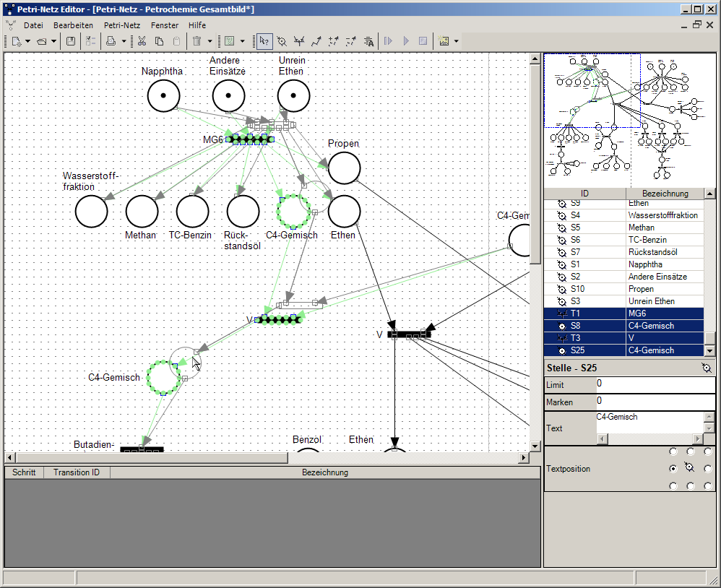
Task: Select the S7 Rückstandsöl row in the list
Action: pyautogui.click(x=624, y=252)
